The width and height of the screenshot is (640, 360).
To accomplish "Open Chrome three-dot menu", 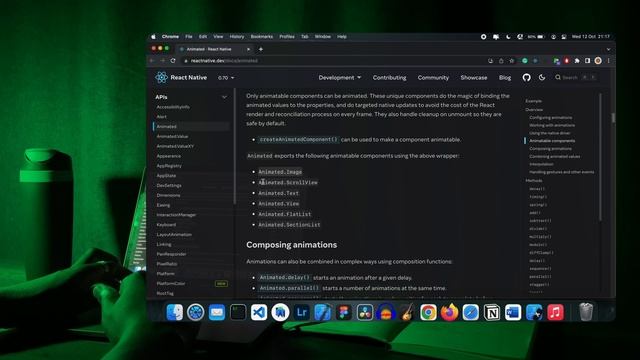I will click(x=609, y=61).
